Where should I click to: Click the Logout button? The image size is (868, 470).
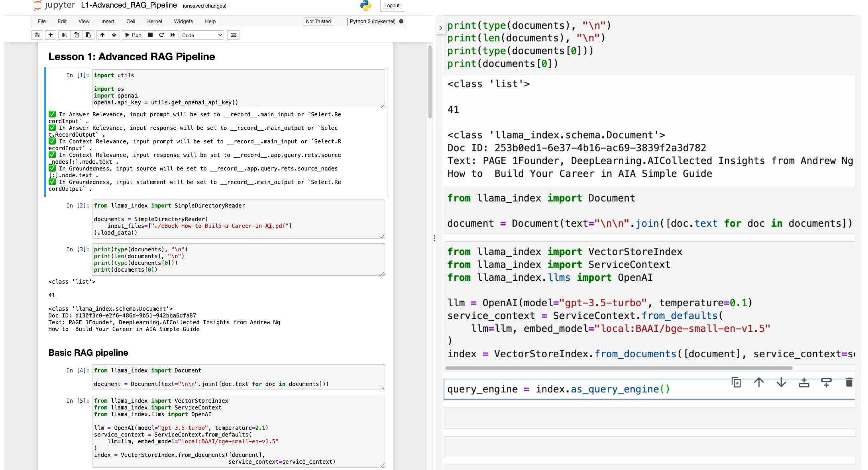coord(392,6)
